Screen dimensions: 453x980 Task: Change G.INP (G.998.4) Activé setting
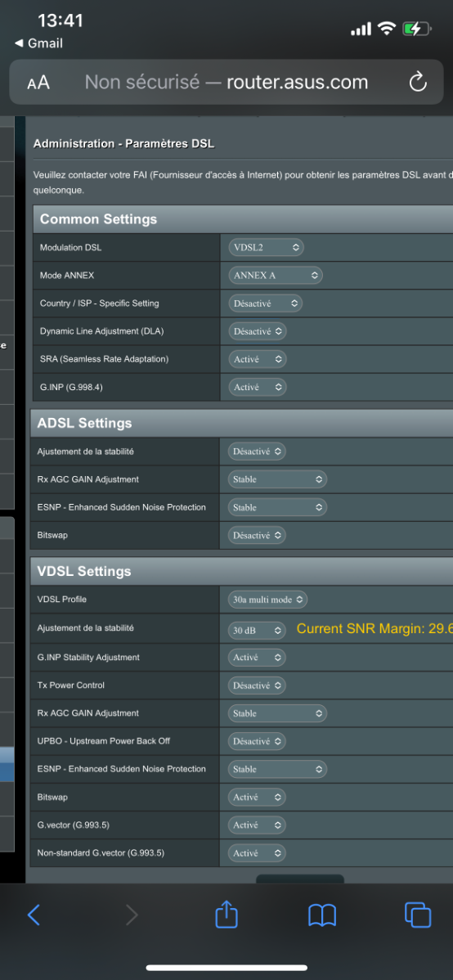(258, 388)
